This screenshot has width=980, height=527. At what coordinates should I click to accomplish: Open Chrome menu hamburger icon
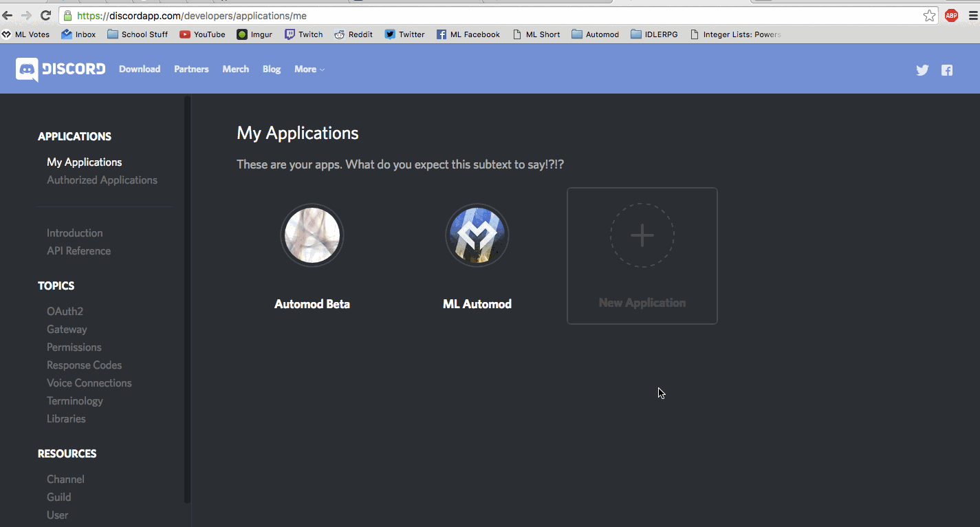coord(972,15)
